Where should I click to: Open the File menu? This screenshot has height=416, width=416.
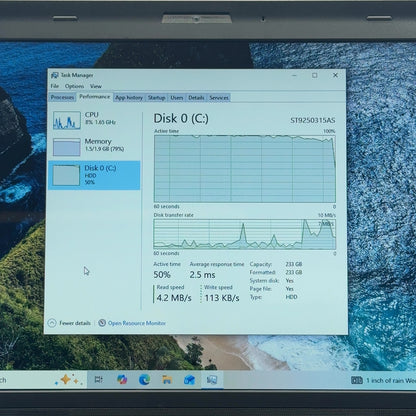(54, 86)
